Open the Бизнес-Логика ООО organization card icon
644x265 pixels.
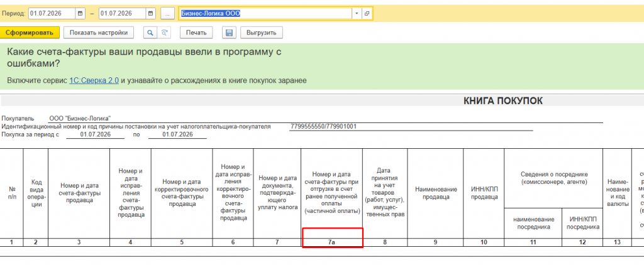(x=367, y=14)
